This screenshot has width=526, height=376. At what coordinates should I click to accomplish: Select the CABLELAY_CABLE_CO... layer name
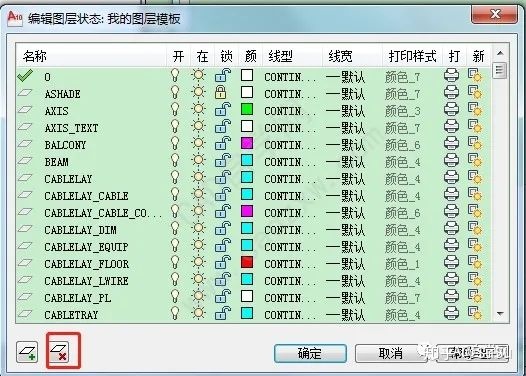click(x=103, y=213)
